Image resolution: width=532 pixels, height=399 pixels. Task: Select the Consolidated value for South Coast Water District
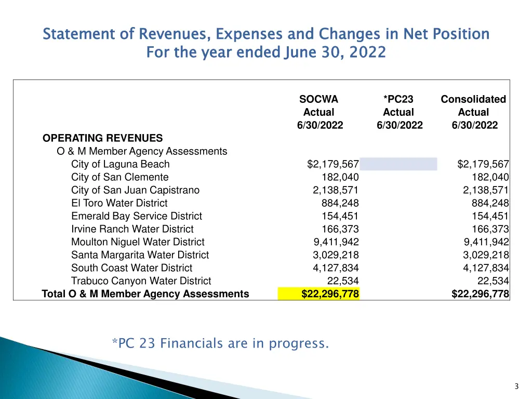486,268
